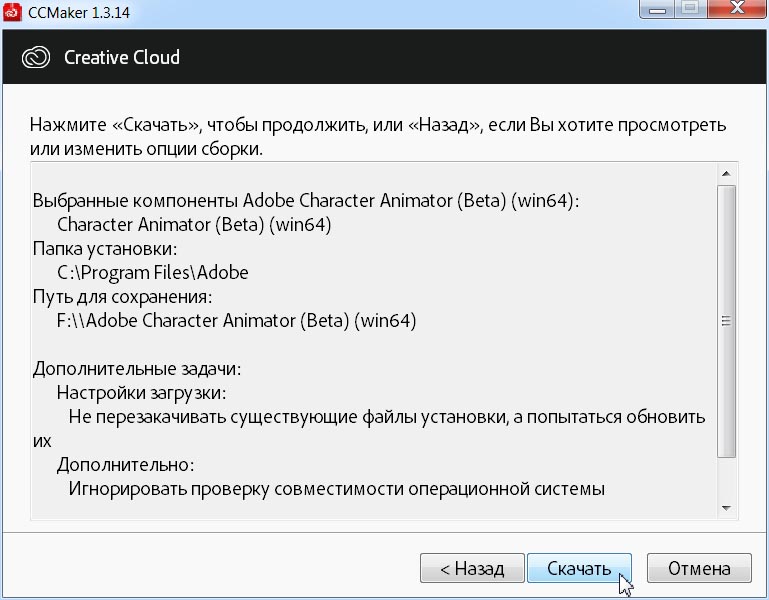Click the "F:\\Adobe Character Animator" save path line
The width and height of the screenshot is (769, 600).
(x=236, y=321)
